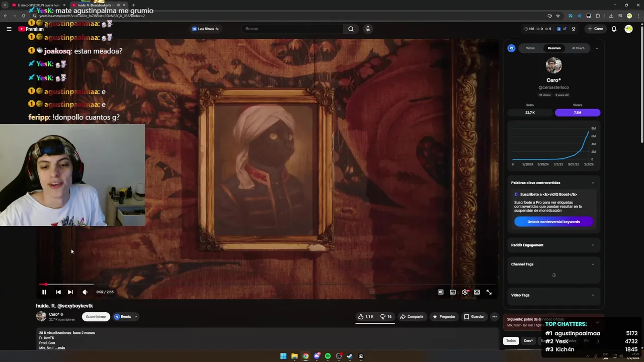Switch to Vistas tab in vidIQ panel
644x362 pixels.
[x=530, y=48]
